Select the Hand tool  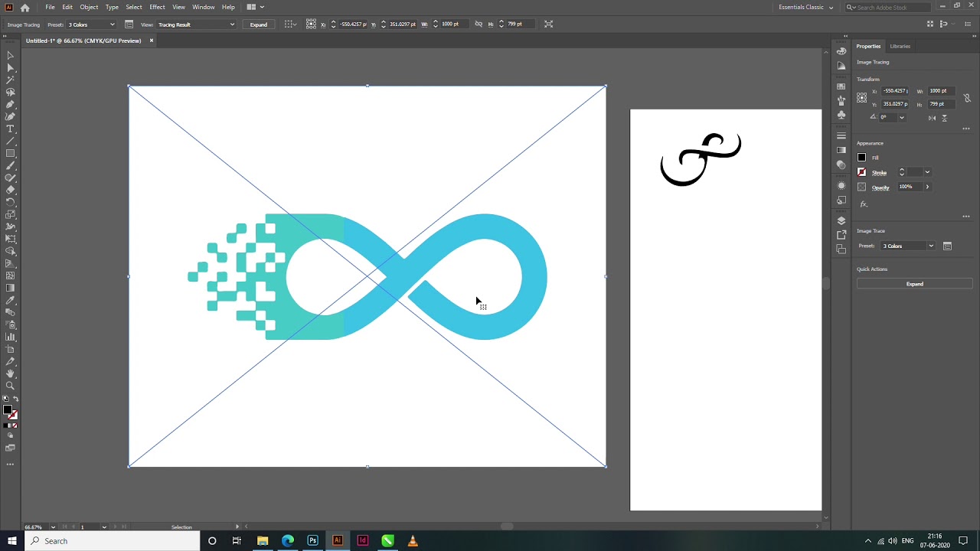tap(10, 373)
